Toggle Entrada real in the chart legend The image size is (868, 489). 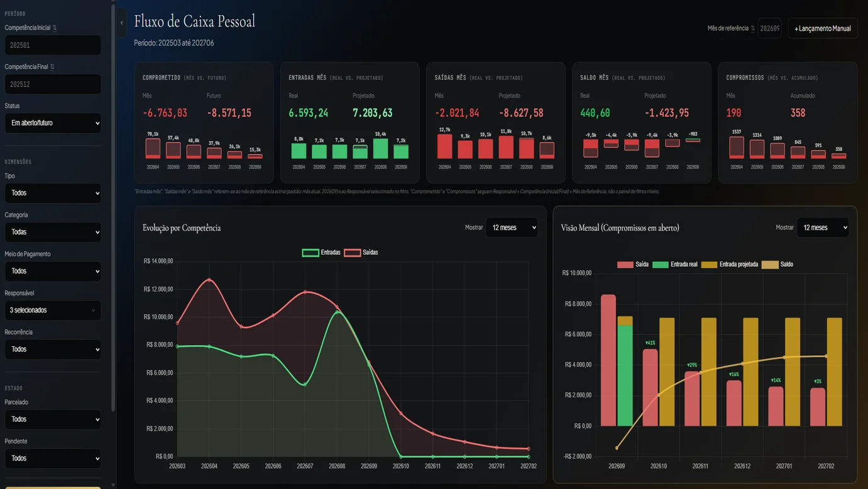coord(675,265)
